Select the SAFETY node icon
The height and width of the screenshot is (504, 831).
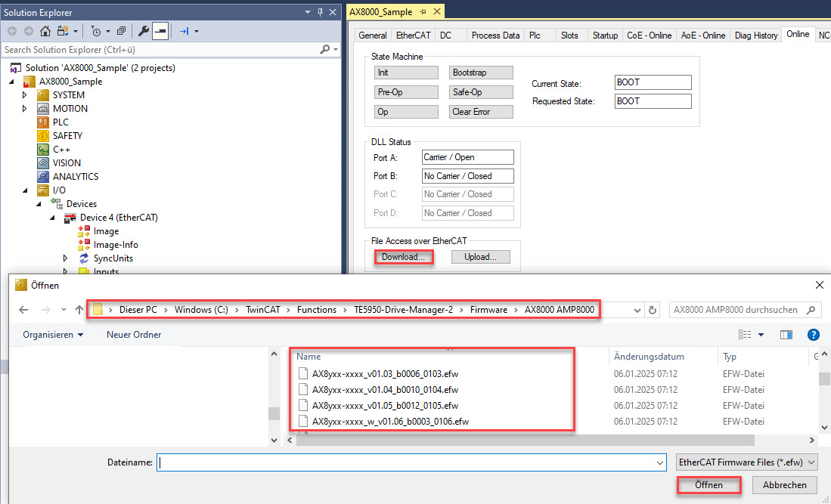pos(43,136)
